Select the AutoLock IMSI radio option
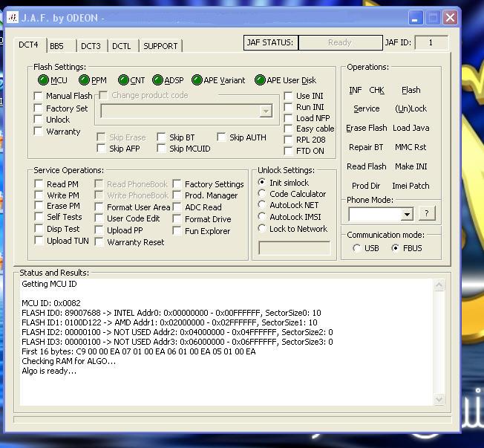The image size is (484, 448). 262,216
